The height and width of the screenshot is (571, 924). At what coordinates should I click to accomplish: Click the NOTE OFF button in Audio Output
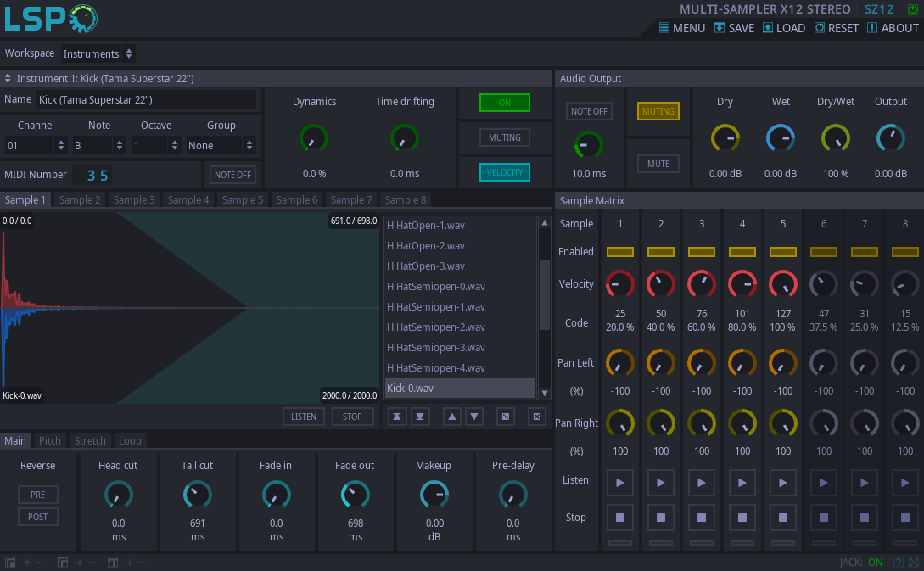(x=589, y=111)
